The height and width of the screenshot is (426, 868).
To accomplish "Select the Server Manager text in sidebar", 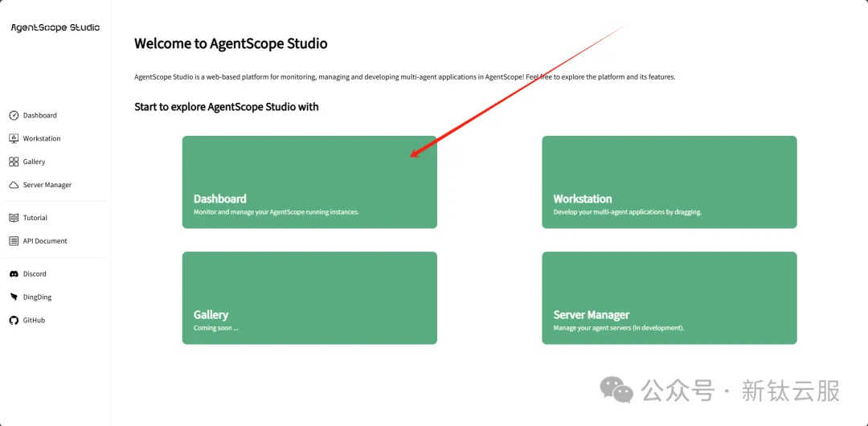I will coord(47,185).
